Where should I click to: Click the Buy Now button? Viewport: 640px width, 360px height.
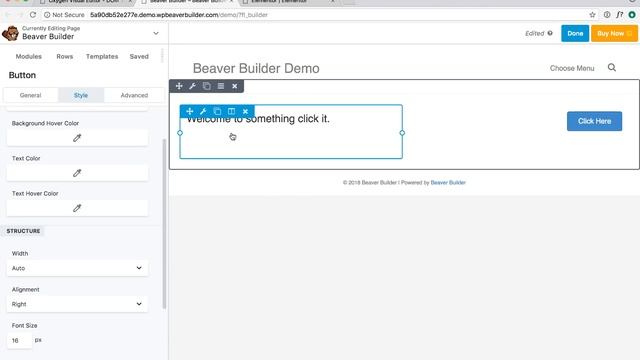click(614, 33)
